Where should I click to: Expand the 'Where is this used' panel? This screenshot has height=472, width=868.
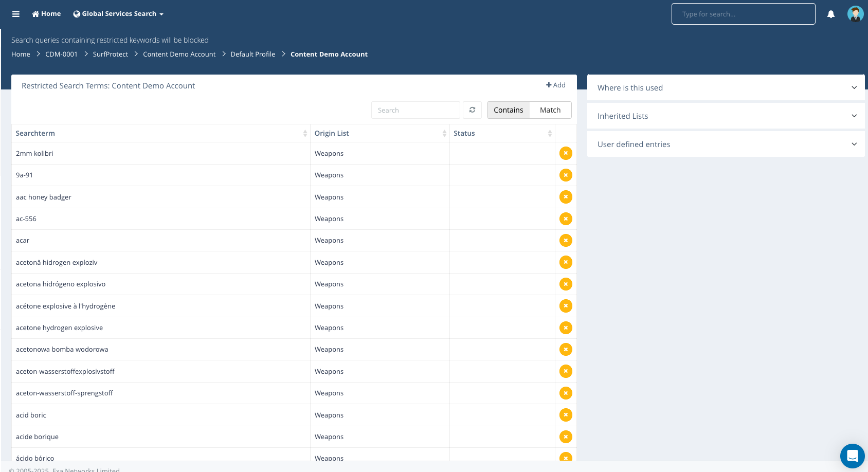(725, 88)
